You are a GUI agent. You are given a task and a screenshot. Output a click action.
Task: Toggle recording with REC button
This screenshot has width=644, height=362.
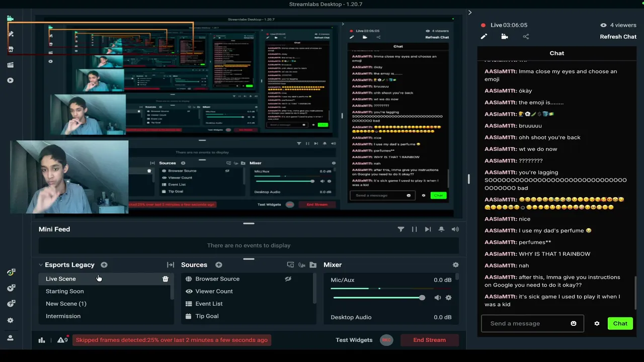[386, 340]
